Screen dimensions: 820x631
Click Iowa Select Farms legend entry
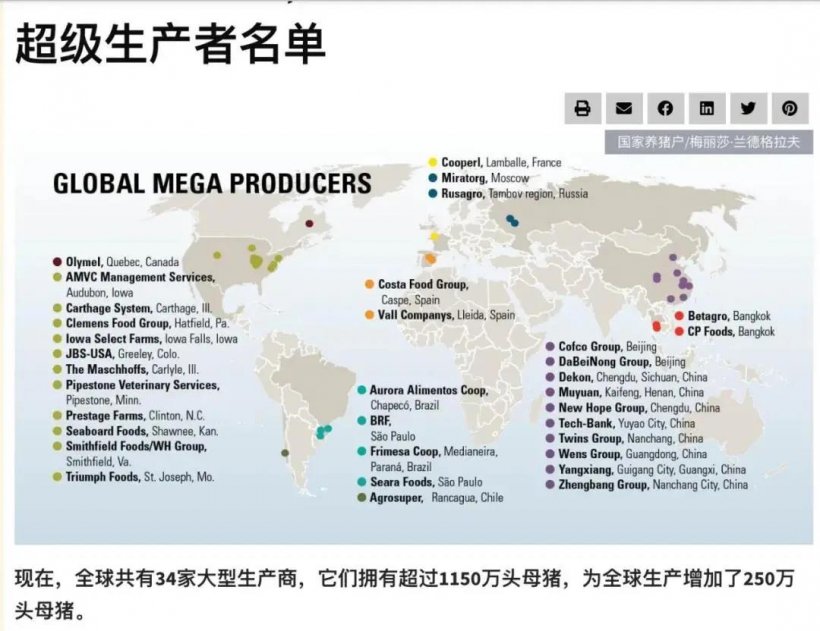(x=145, y=339)
